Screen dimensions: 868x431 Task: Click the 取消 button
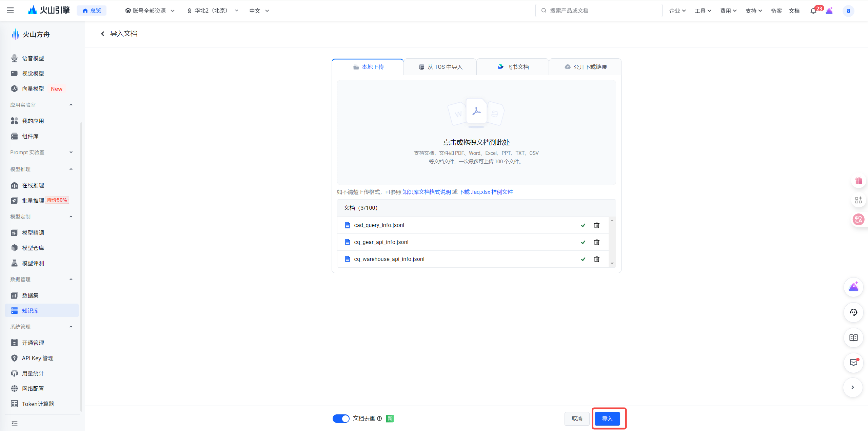coord(577,419)
